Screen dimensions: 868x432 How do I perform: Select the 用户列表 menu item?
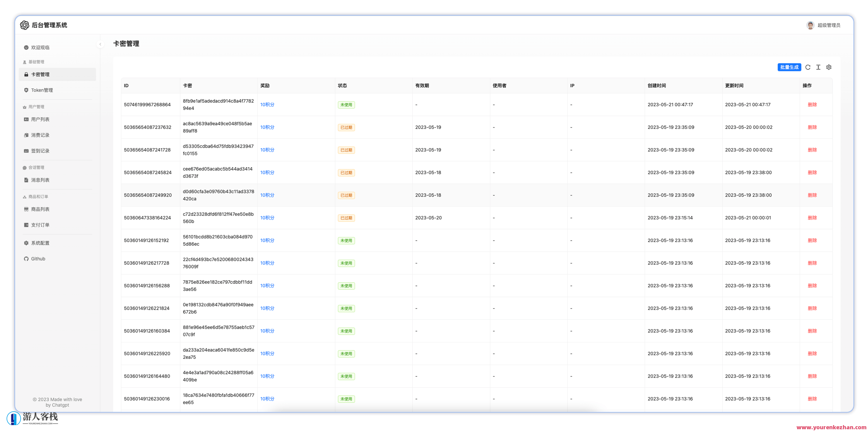click(x=40, y=119)
